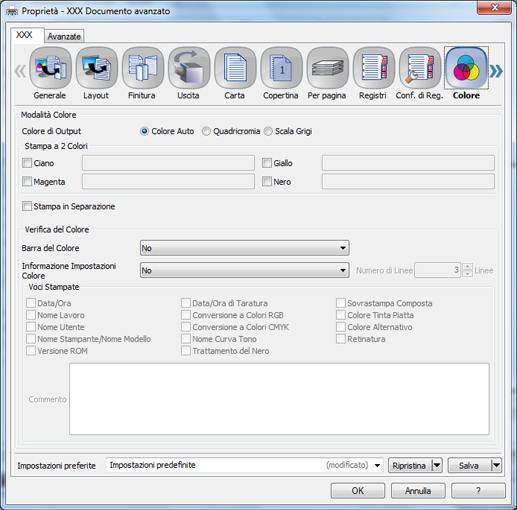Open the Per pagina icon
The width and height of the screenshot is (517, 510).
click(x=328, y=69)
